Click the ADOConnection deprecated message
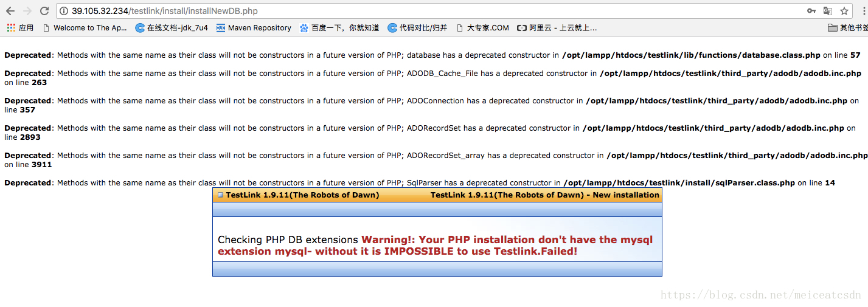This screenshot has height=307, width=868. tap(431, 105)
